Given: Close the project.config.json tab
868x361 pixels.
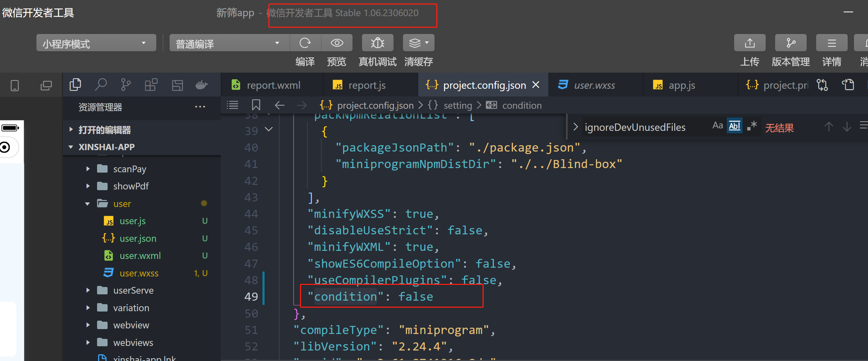Looking at the screenshot, I should tap(536, 85).
